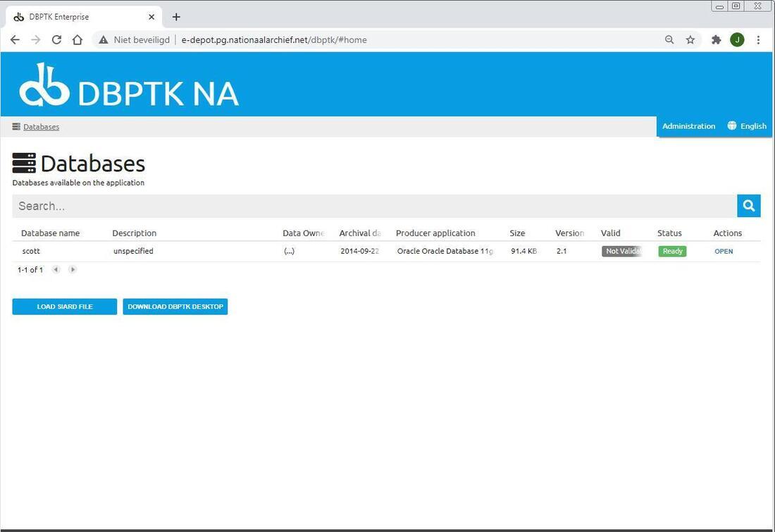Click the Databases page heading

coord(93,163)
